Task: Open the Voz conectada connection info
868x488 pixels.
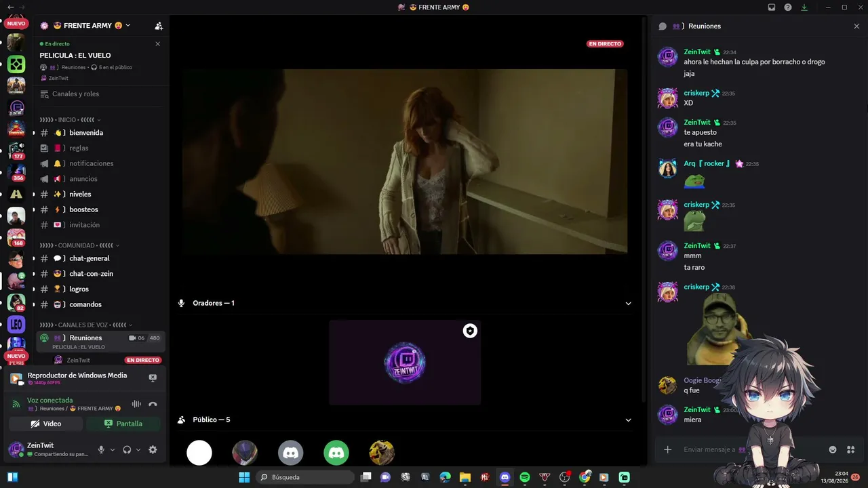Action: pyautogui.click(x=50, y=401)
